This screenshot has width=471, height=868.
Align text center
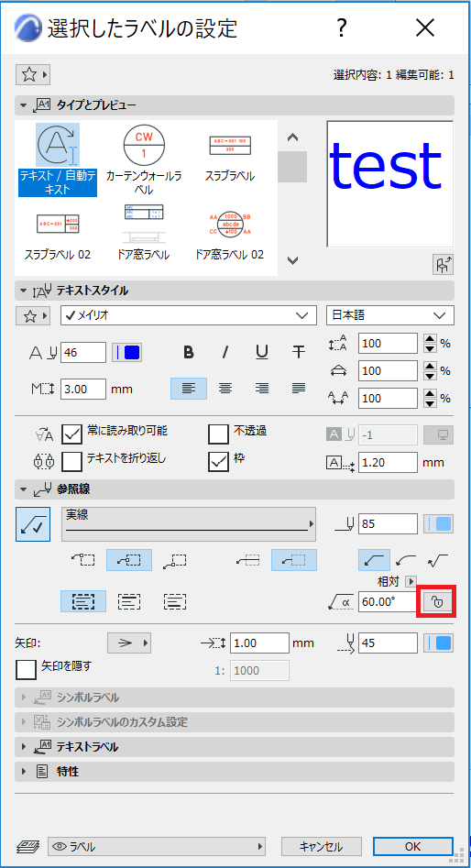[x=225, y=389]
